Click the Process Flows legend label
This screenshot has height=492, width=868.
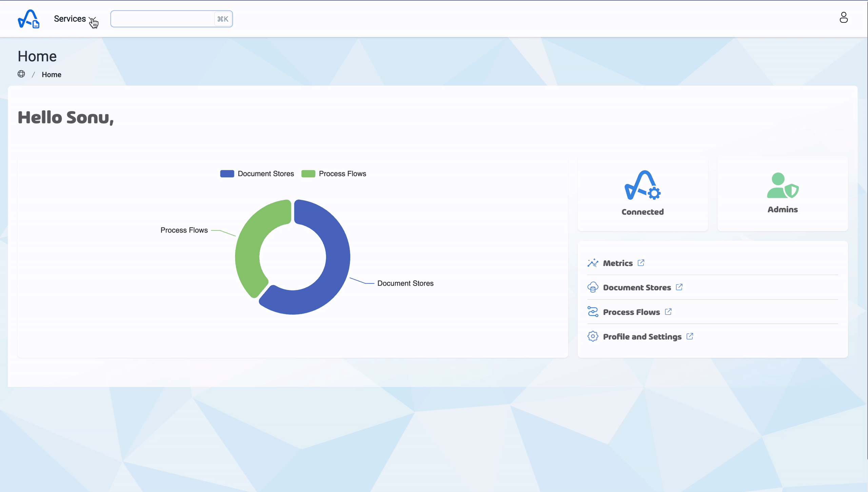342,174
